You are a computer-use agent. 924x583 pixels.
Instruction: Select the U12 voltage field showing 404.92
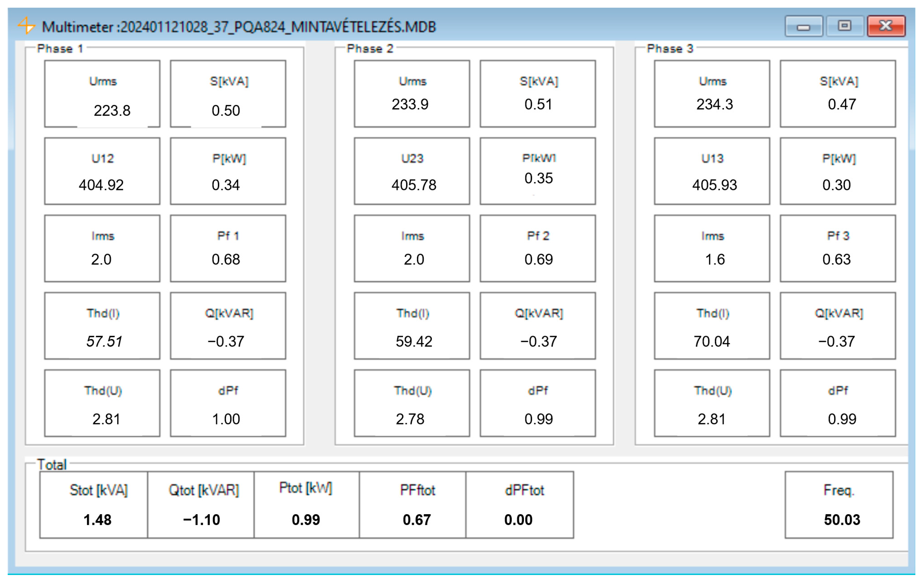click(102, 172)
